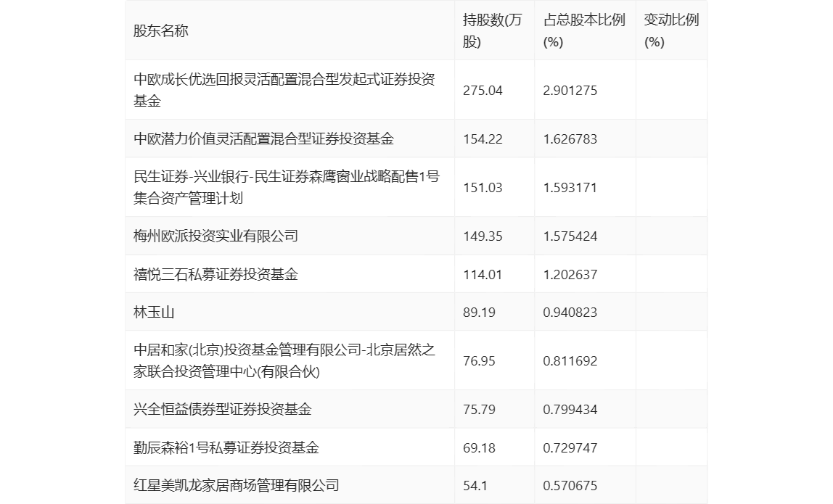Click the 149.35 shares value

click(483, 236)
